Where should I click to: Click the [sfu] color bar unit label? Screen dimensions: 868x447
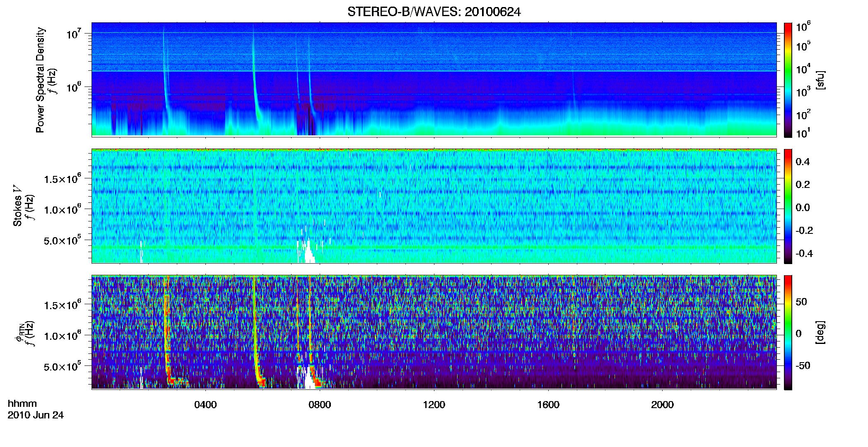tap(820, 80)
